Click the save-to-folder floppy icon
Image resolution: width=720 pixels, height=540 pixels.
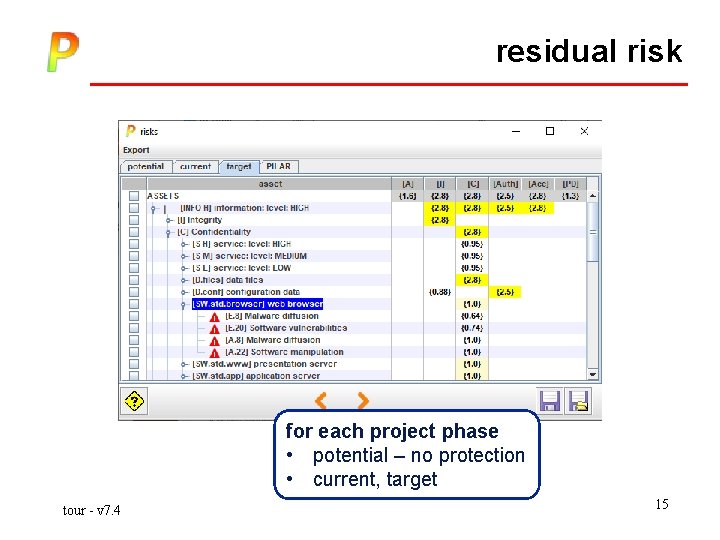point(578,401)
